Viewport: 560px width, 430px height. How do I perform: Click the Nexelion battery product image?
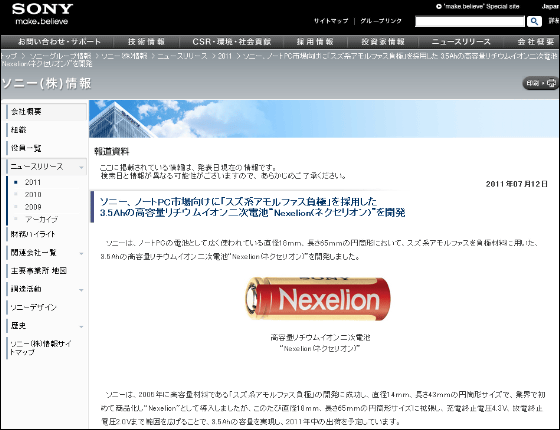click(x=318, y=299)
